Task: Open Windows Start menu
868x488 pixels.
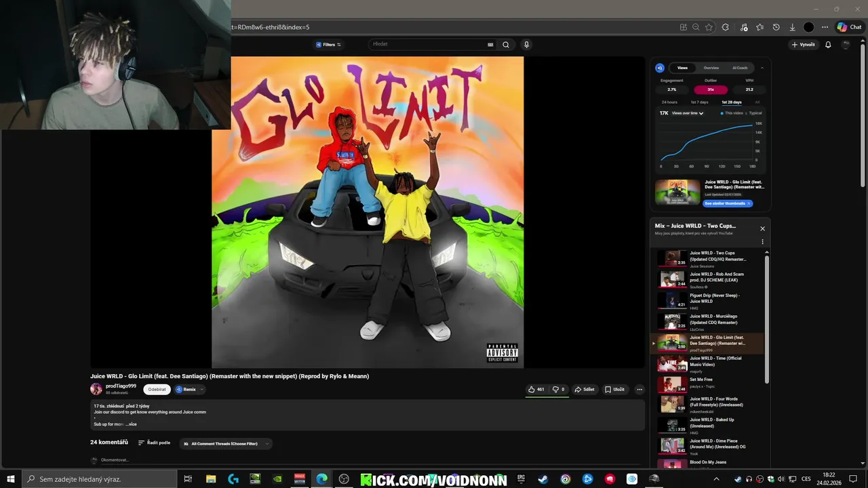Action: pos(11,479)
